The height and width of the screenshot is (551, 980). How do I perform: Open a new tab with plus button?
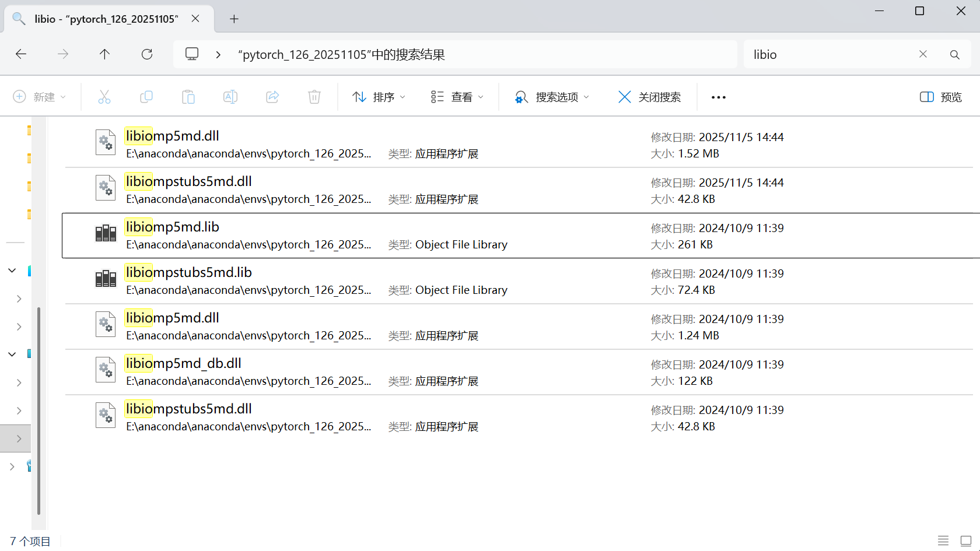[234, 19]
